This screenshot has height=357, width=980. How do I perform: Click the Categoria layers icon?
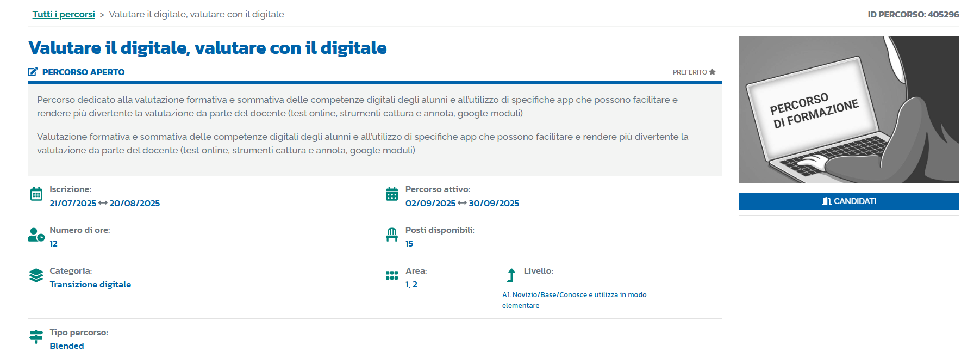[36, 275]
